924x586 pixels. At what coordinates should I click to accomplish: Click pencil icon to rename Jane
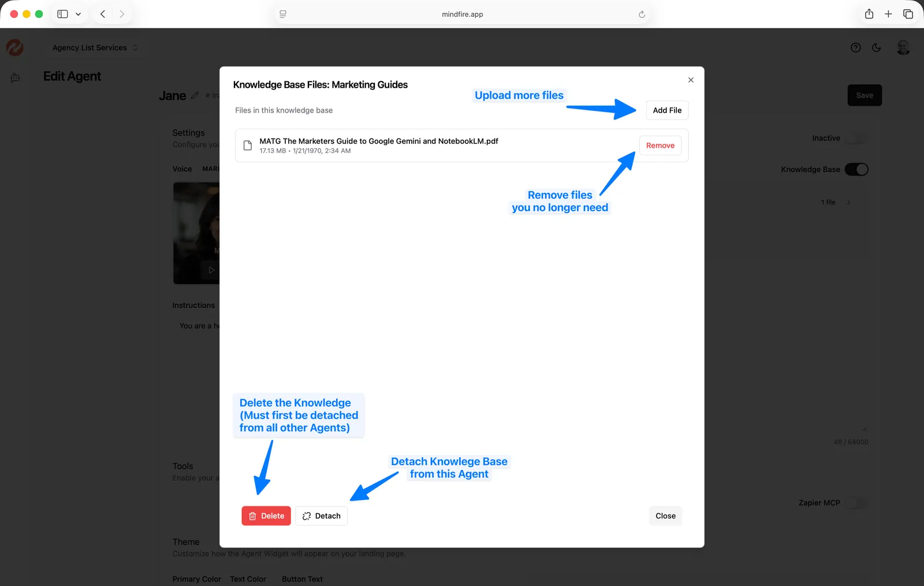(195, 95)
